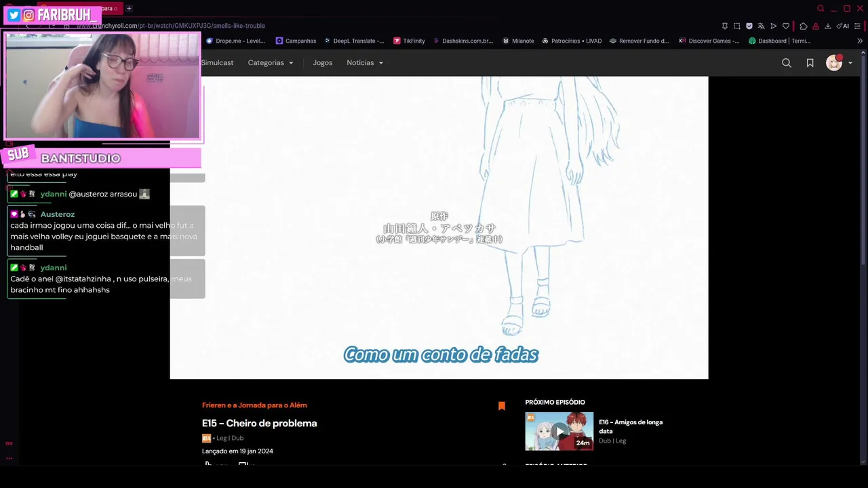Open the Jogos menu item
This screenshot has height=488, width=868.
point(323,62)
